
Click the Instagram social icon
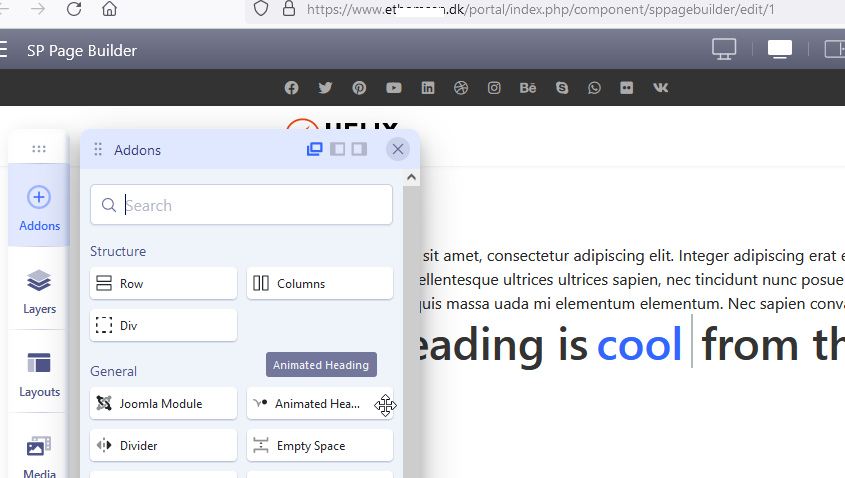(494, 88)
